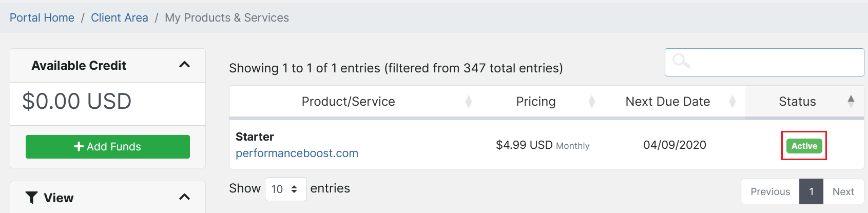Open the Starter product row

click(255, 137)
